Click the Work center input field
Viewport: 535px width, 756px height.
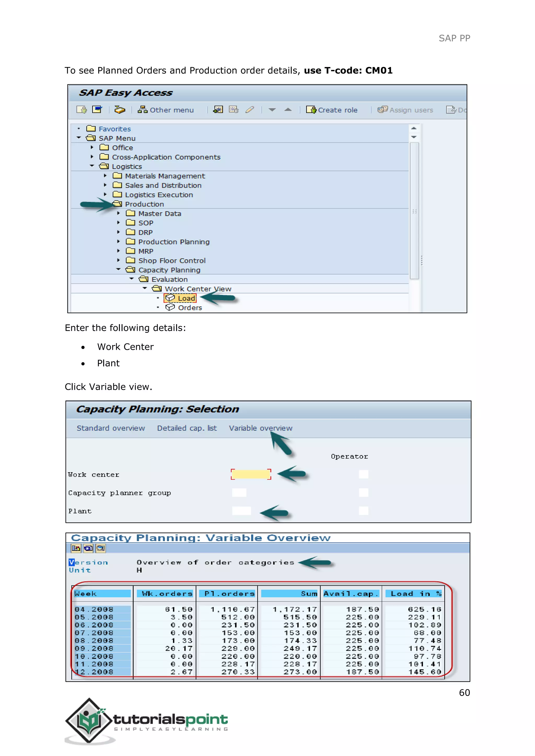[x=251, y=474]
